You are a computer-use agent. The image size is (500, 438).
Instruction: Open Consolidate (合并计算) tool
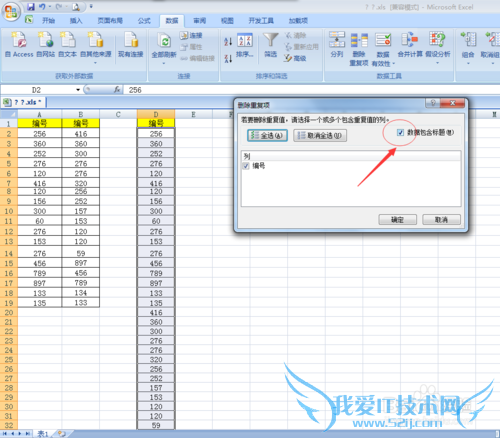tap(410, 44)
